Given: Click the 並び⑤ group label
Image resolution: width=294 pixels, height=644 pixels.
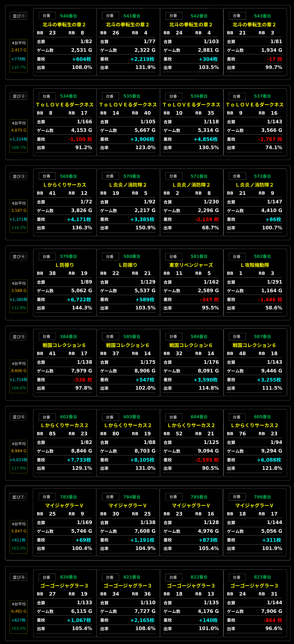Looking at the screenshot, I should pos(18,337).
